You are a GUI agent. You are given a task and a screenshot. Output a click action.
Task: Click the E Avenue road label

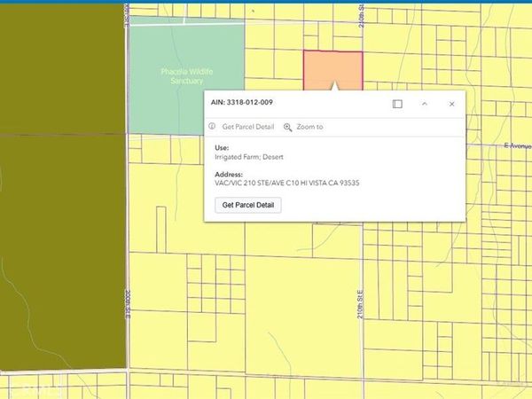[x=515, y=145]
